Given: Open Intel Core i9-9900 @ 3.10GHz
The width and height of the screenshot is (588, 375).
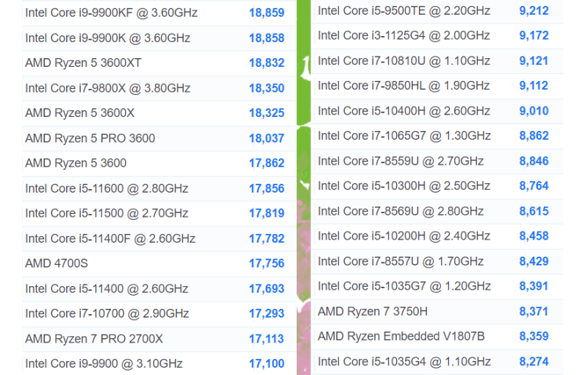Looking at the screenshot, I should (104, 364).
